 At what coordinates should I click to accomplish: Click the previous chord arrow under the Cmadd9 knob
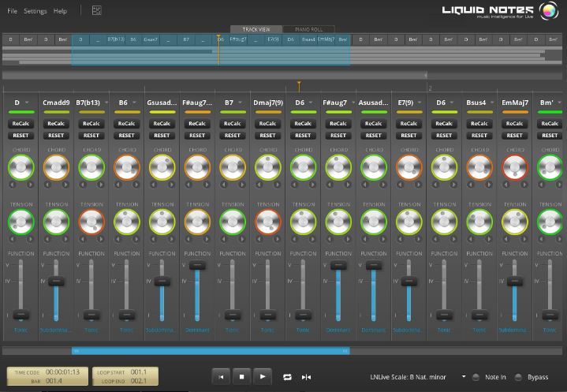pos(47,185)
